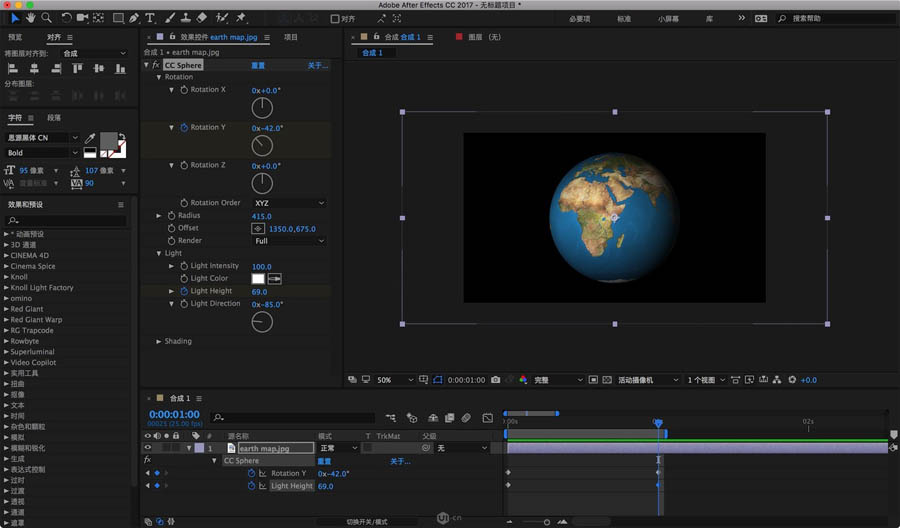Click Reset link for CC Sphere

(258, 65)
